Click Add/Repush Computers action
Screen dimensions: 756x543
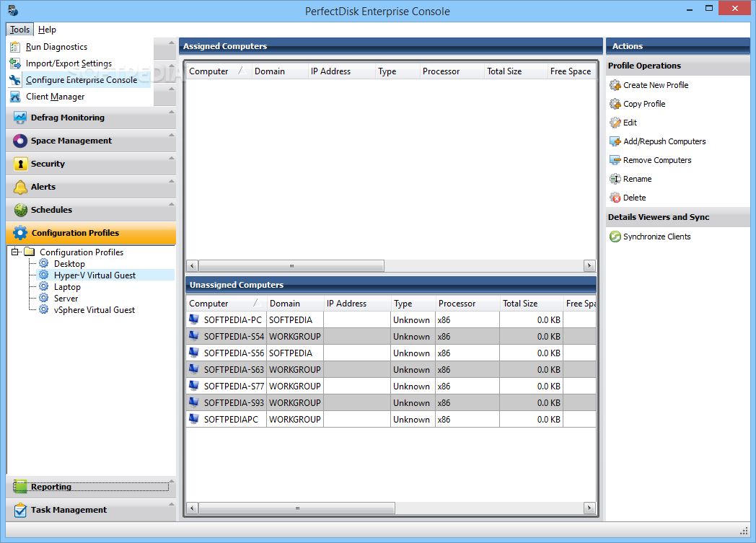click(x=664, y=141)
